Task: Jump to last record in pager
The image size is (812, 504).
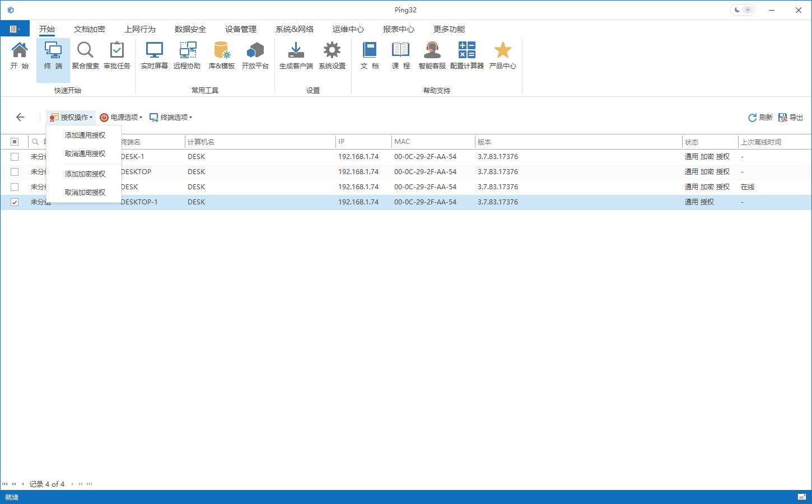Action: click(89, 484)
